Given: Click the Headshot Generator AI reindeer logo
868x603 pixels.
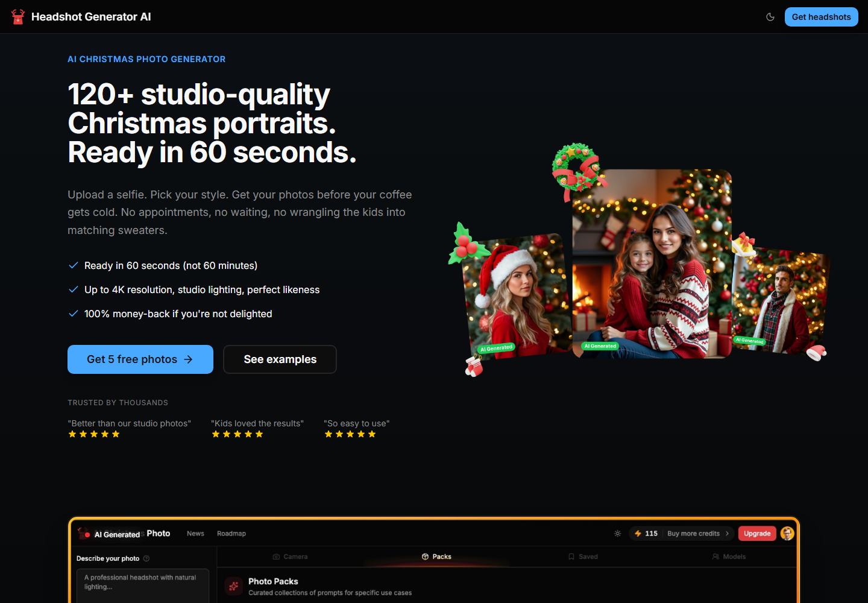Looking at the screenshot, I should click(18, 17).
